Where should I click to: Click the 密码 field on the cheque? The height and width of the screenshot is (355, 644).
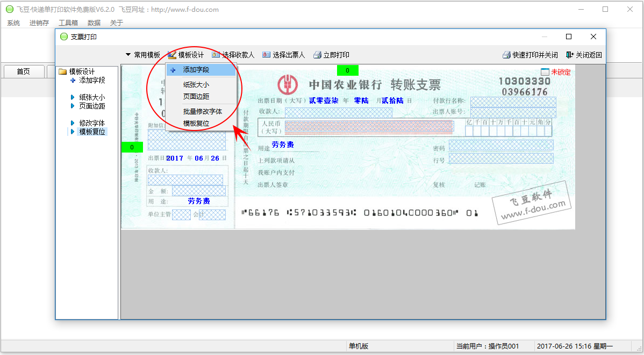501,145
